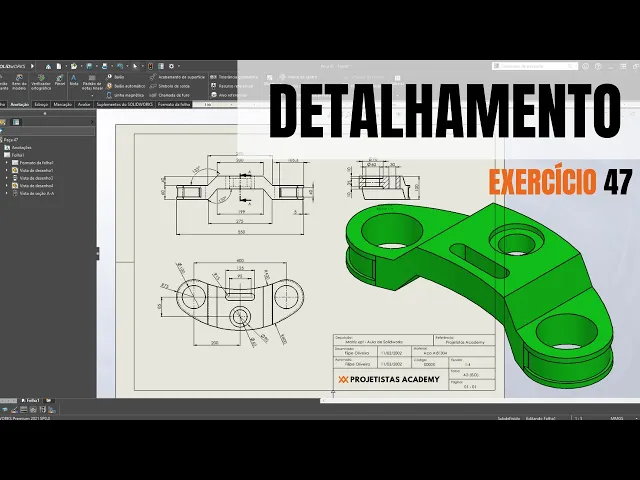Expand the feature tree panel chevron

(x=92, y=122)
